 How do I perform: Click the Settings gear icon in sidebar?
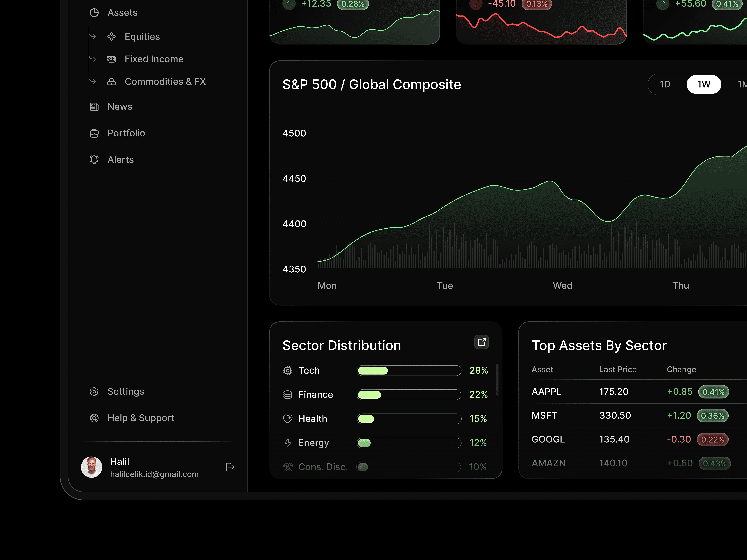(94, 392)
